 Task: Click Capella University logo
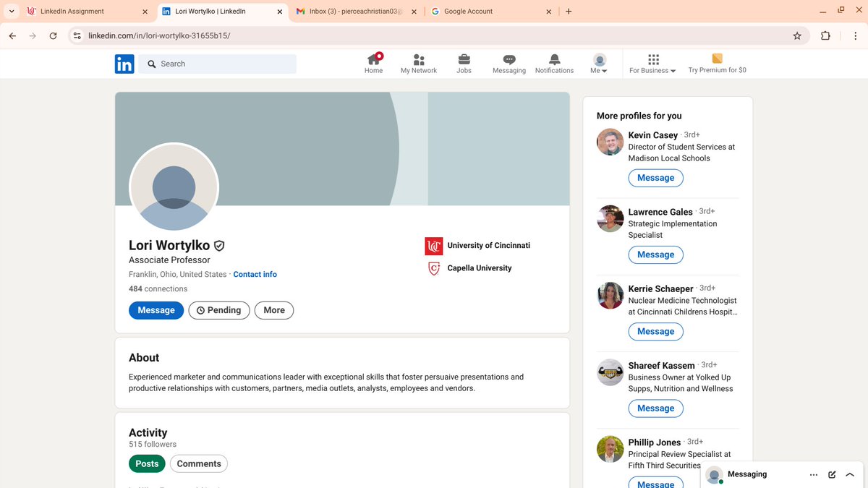click(x=433, y=269)
